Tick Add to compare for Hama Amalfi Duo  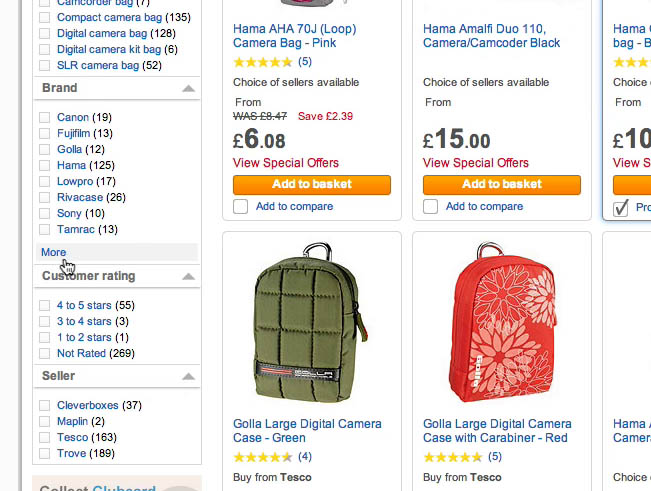(x=431, y=207)
